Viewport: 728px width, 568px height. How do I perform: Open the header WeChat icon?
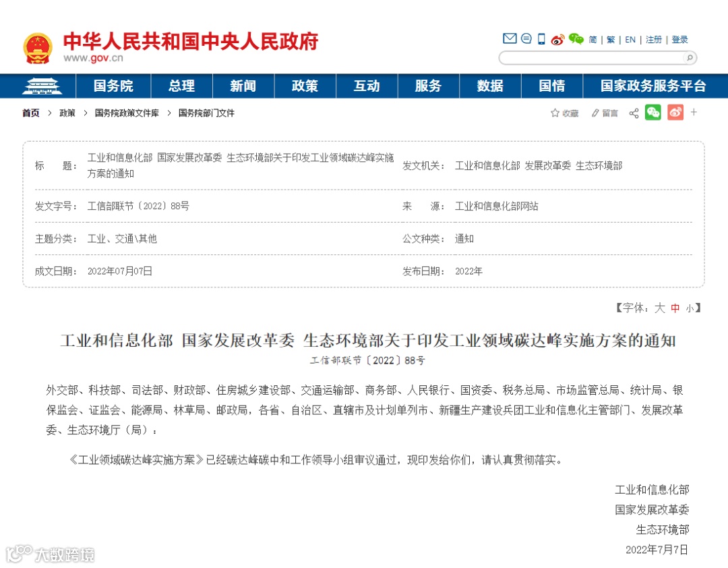576,39
